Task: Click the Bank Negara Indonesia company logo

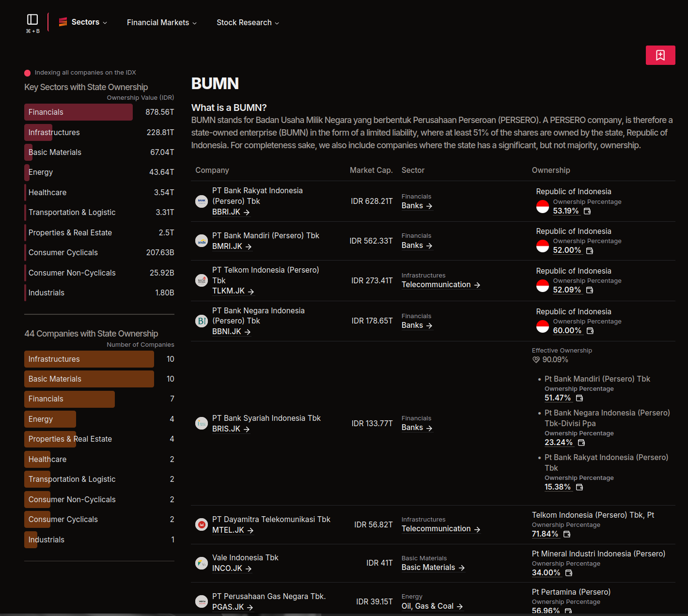Action: [x=202, y=321]
